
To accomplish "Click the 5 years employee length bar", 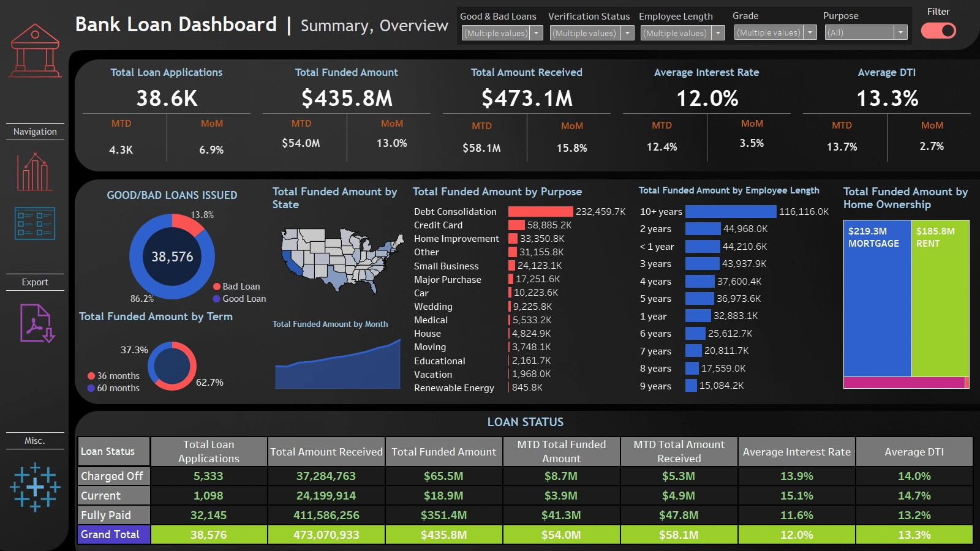I will [699, 299].
